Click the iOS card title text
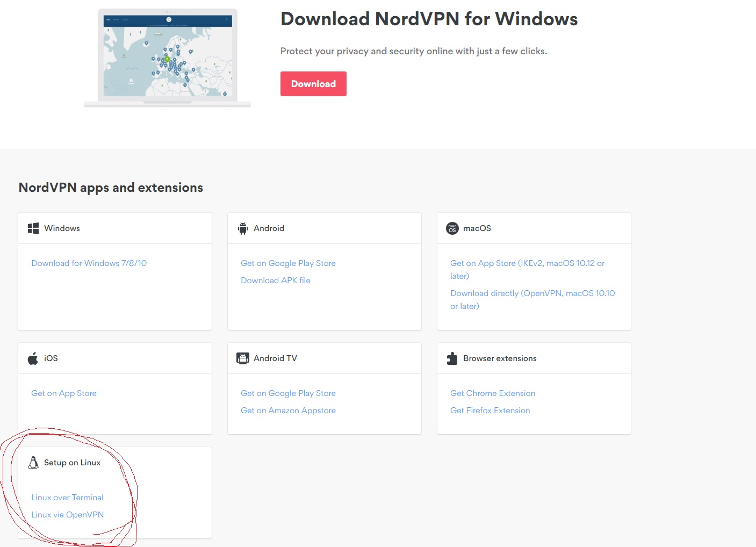The width and height of the screenshot is (756, 547). 51,358
